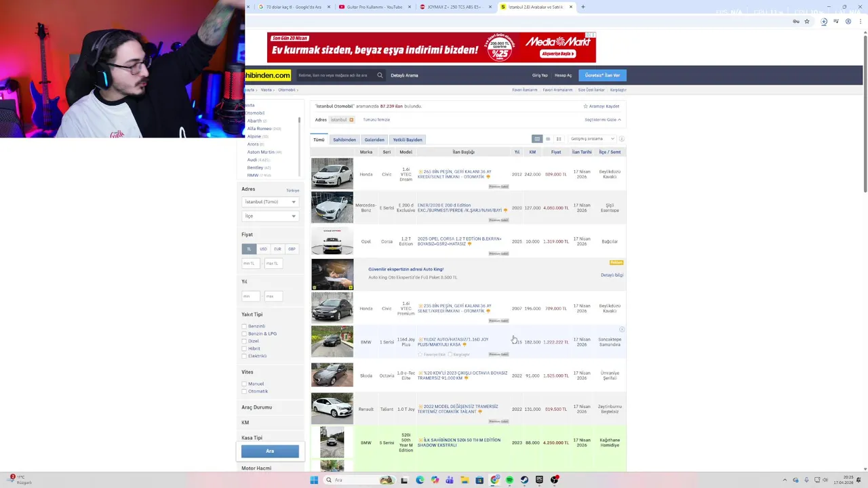Image resolution: width=868 pixels, height=488 pixels.
Task: Select EUR price currency
Action: 277,249
